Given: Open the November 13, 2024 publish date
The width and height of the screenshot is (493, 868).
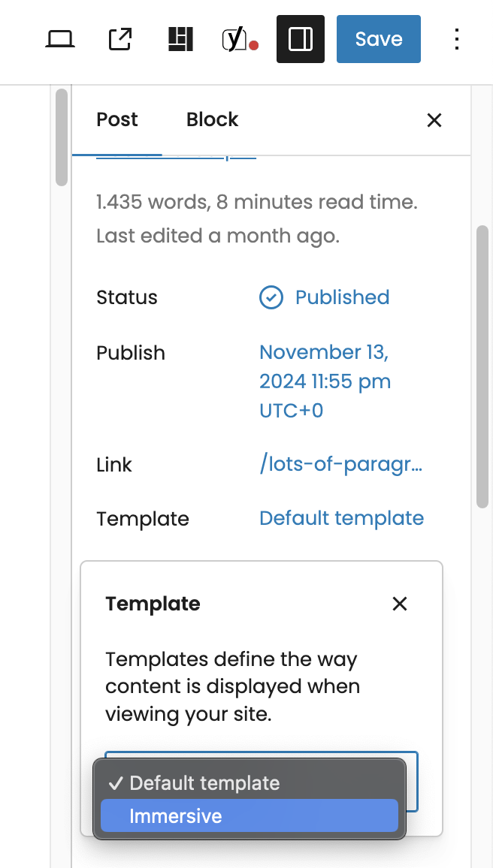Looking at the screenshot, I should click(x=325, y=381).
